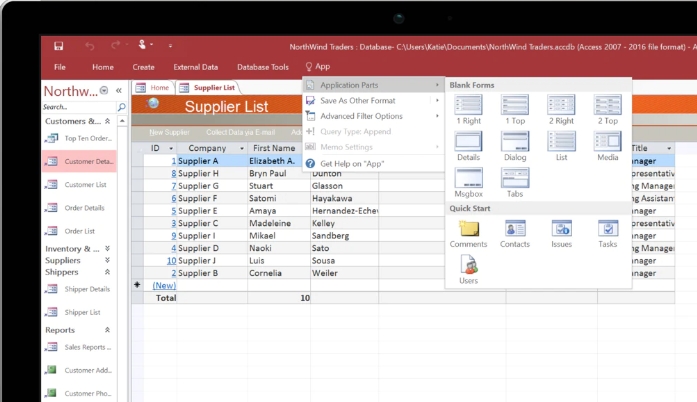Open Sales Reports item in navigation pane
This screenshot has height=402, width=697.
[x=78, y=347]
